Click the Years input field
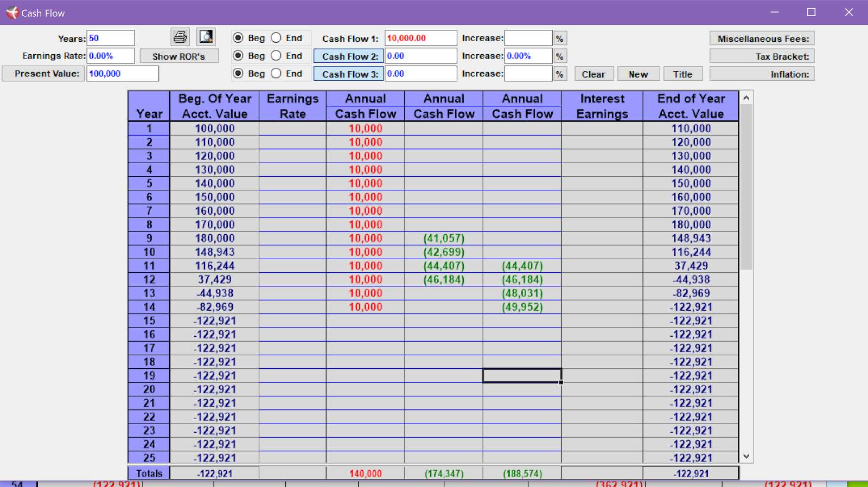 tap(111, 39)
